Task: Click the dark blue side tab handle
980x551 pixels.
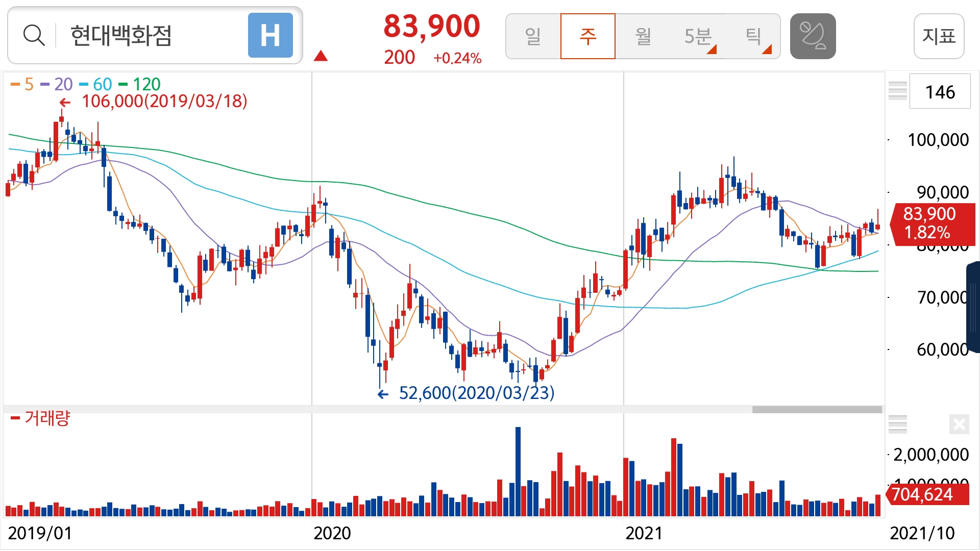Action: tap(973, 306)
